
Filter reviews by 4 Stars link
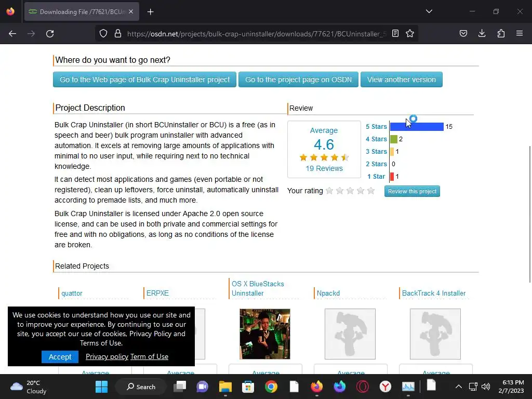376,139
